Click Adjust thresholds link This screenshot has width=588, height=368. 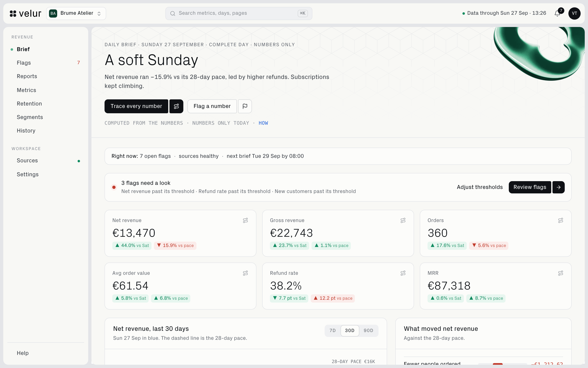tap(480, 187)
